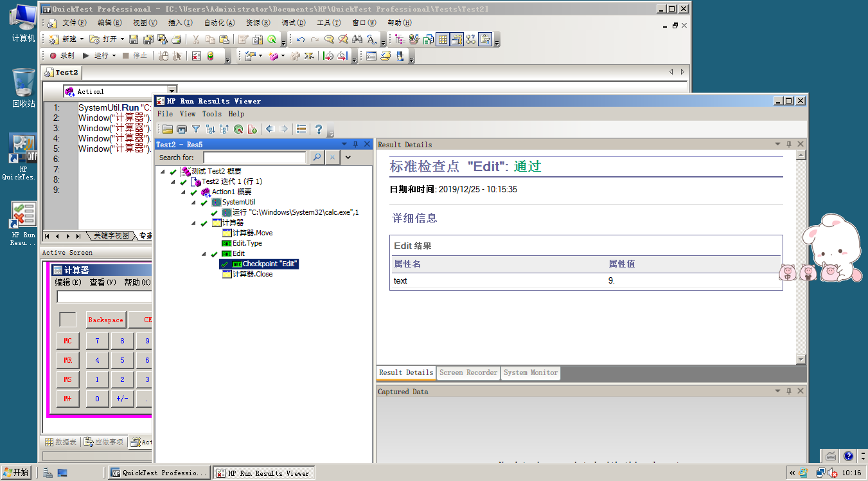Viewport: 868px width, 481px height.
Task: Click the add-defect page icon with green plus
Action: pyautogui.click(x=252, y=129)
